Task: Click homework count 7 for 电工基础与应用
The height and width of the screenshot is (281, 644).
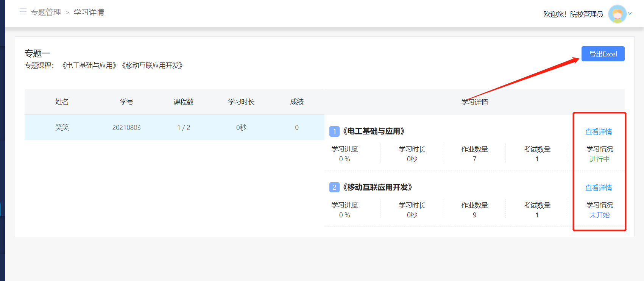Action: 474,159
